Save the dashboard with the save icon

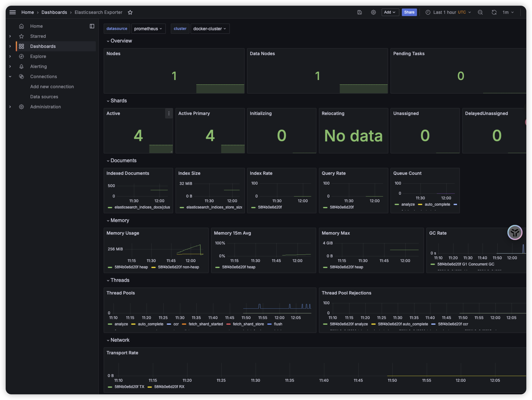click(360, 12)
